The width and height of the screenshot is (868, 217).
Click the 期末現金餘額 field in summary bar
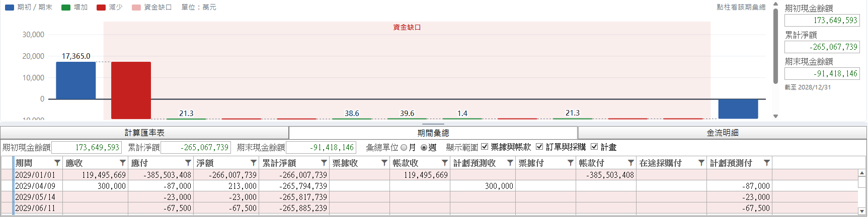point(321,148)
